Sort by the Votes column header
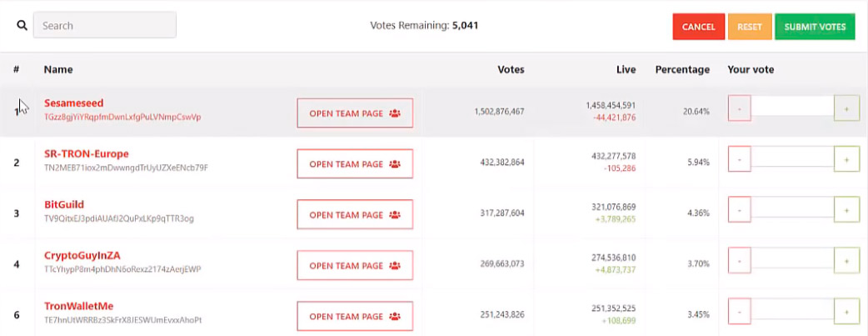The image size is (868, 336). coord(511,70)
